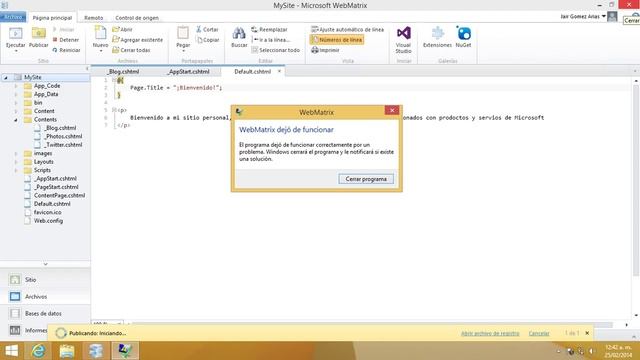Screen dimensions: 640x360
Task: Paste with the Pegar icon
Action: click(183, 33)
